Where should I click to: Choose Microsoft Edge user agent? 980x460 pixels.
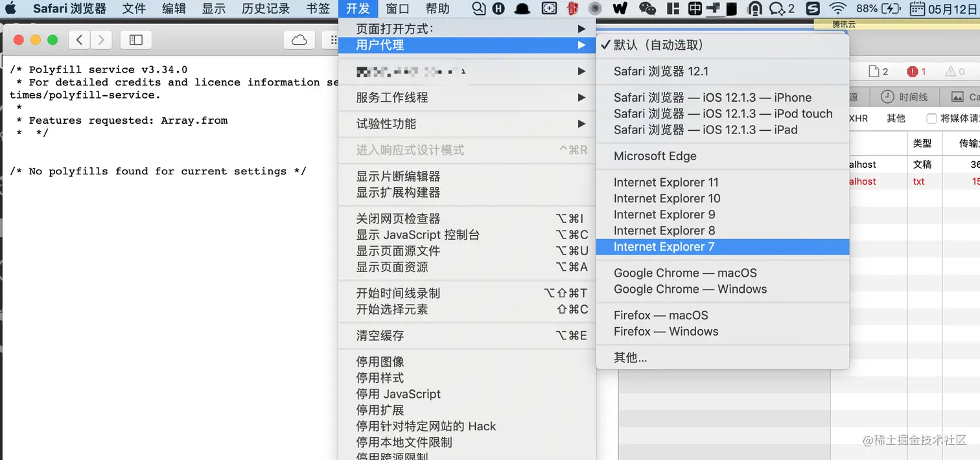[x=722, y=156]
